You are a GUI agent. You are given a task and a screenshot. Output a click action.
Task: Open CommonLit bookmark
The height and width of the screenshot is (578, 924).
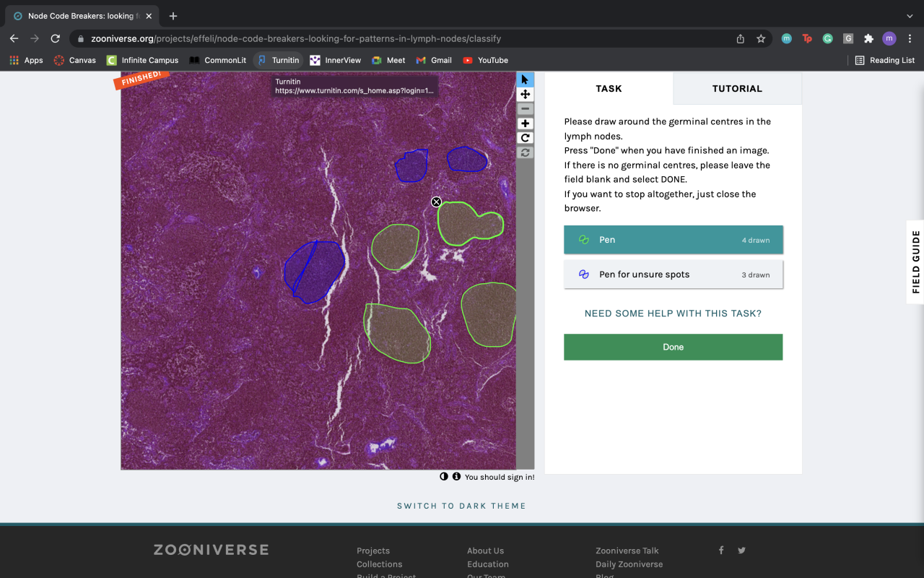pos(217,60)
